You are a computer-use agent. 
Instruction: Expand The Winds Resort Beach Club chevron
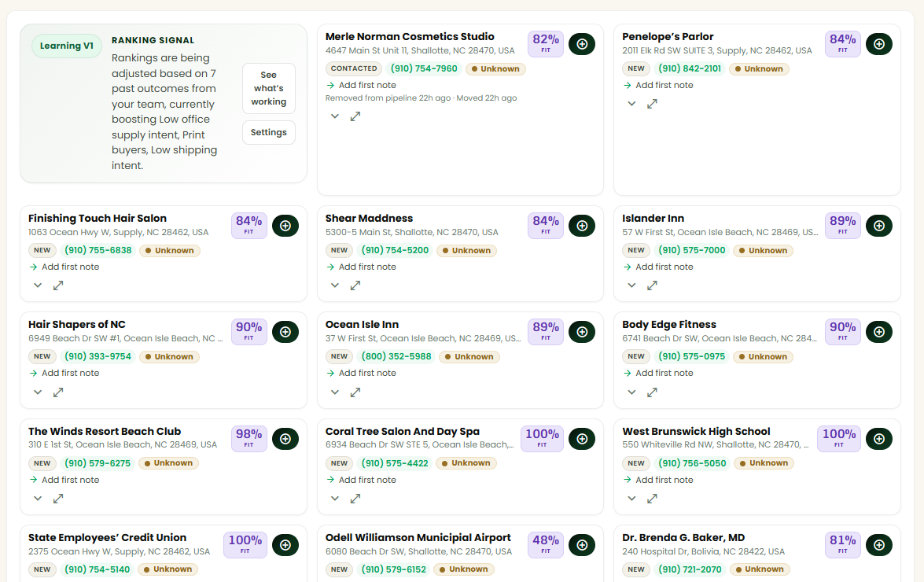coord(38,499)
